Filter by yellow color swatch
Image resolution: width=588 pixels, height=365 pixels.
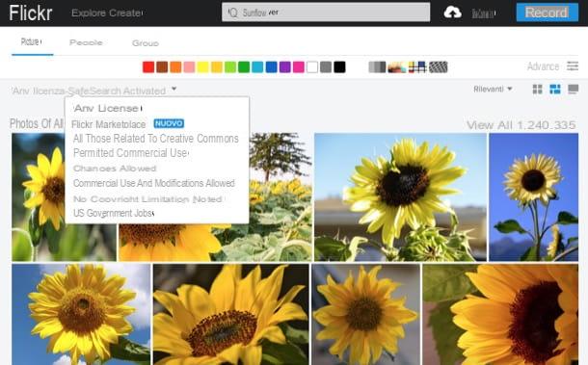point(202,67)
